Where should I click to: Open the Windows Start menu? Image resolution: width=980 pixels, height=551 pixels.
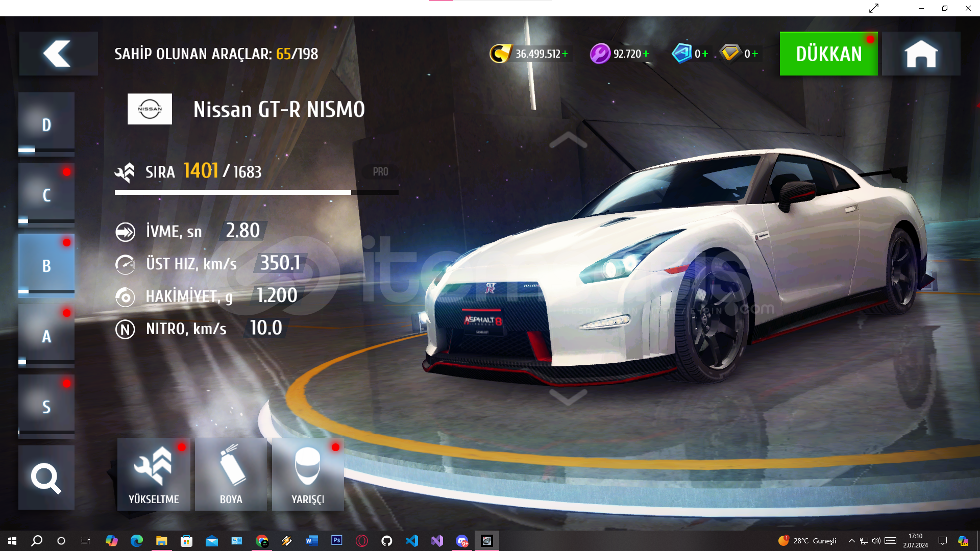(12, 541)
